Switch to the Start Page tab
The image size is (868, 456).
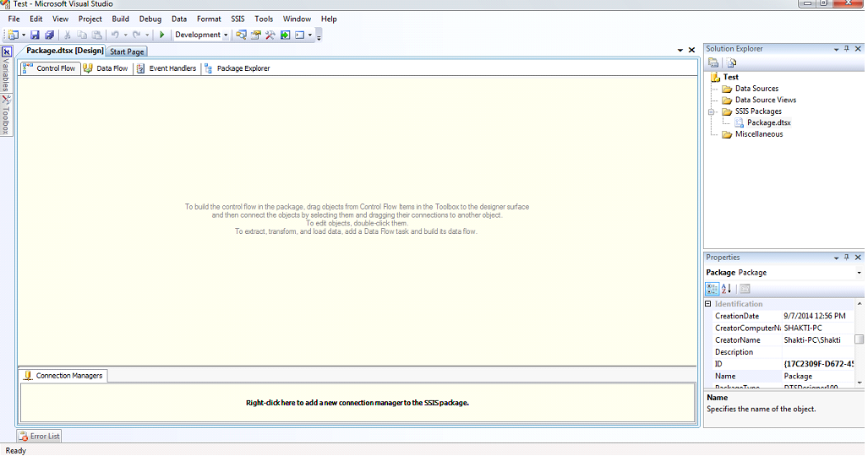127,52
